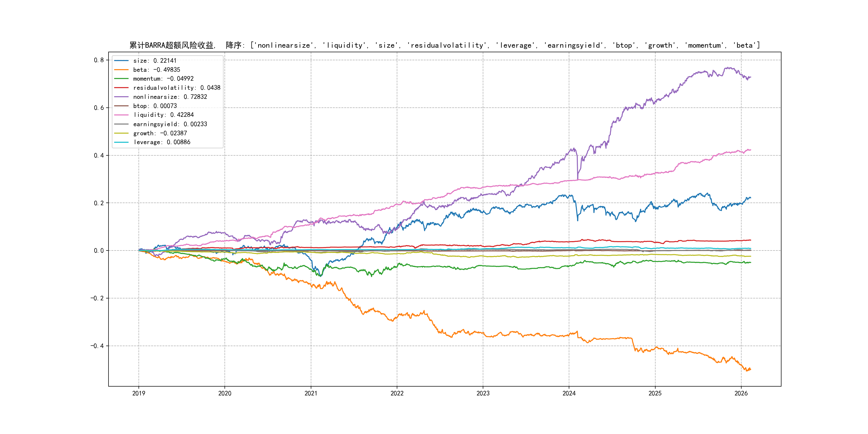Click the 0.8 y-axis tick label

[99, 60]
